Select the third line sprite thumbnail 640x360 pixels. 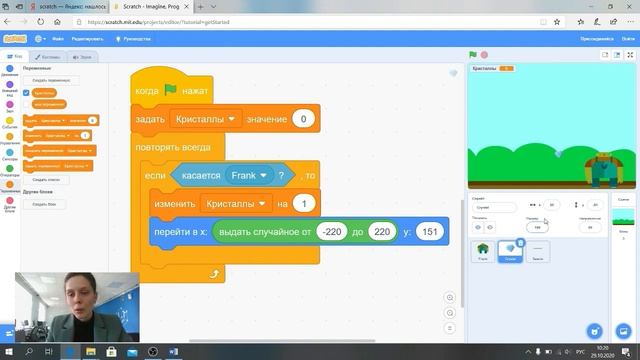(538, 251)
